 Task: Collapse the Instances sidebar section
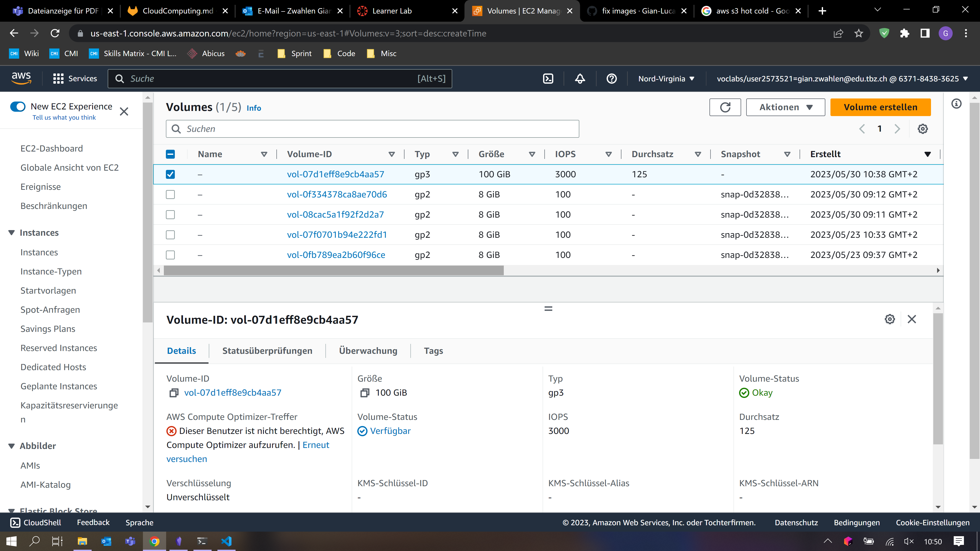pos(11,233)
